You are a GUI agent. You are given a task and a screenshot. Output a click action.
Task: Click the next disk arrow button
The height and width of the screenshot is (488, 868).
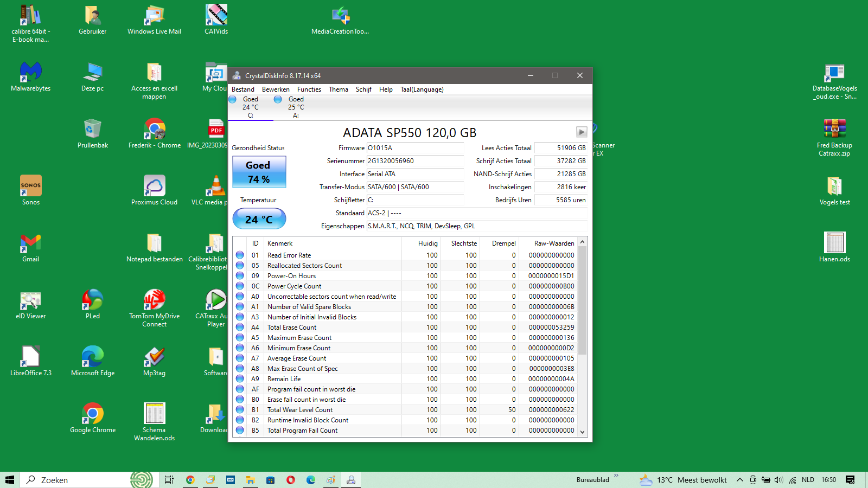[582, 132]
